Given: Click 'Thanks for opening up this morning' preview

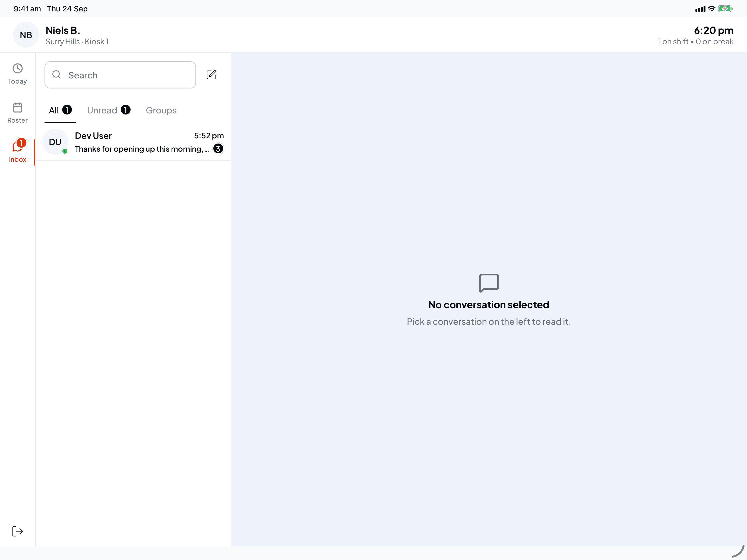Looking at the screenshot, I should (142, 149).
